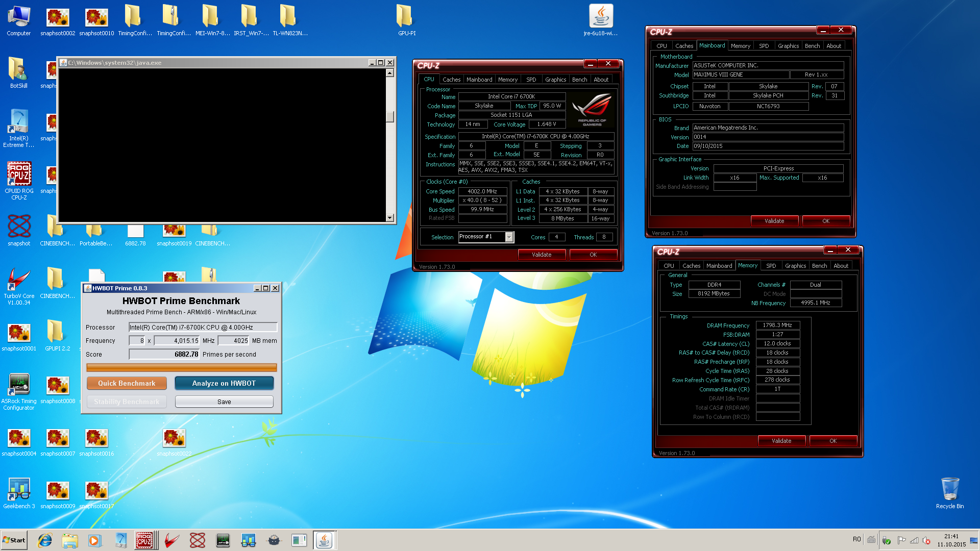The image size is (980, 551).
Task: Select the GPUPI 2.2 folder icon
Action: [57, 335]
